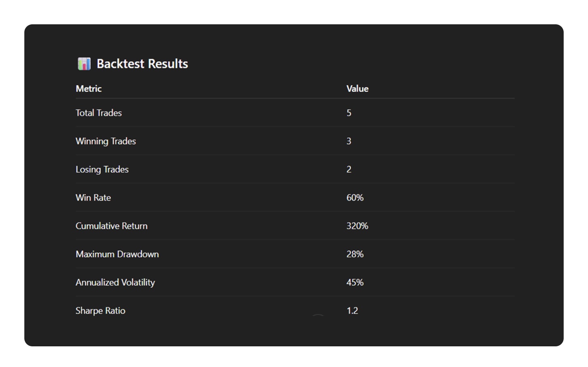
Task: Click the Total Trades metric label
Action: coord(99,113)
